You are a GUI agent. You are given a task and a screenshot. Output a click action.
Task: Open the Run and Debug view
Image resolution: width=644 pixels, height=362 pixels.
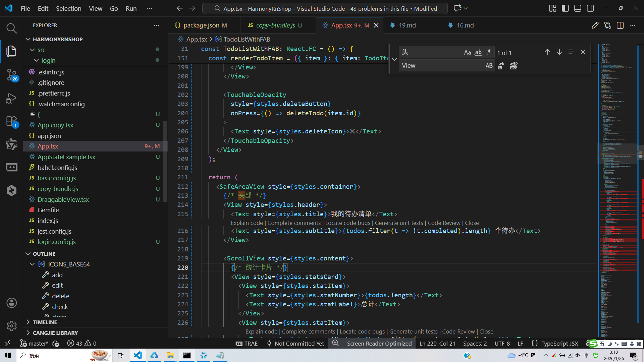[11, 98]
